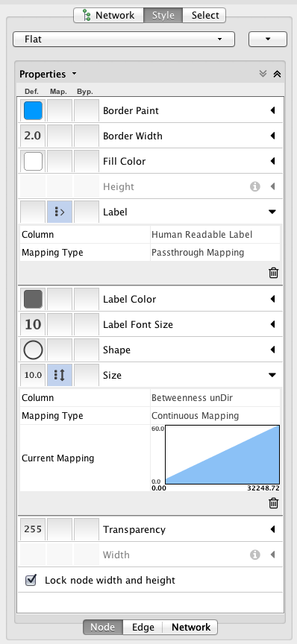Collapse all properties with double up chevron

pos(277,74)
